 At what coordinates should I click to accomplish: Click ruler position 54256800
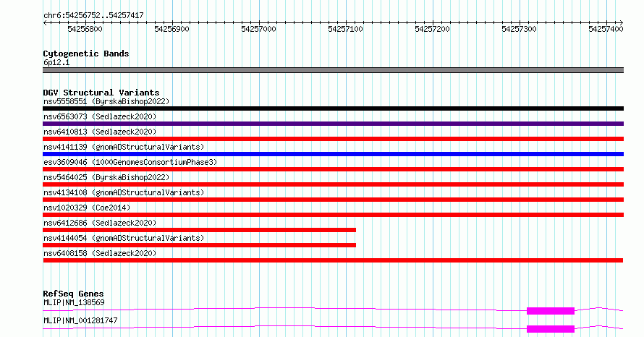click(x=85, y=29)
